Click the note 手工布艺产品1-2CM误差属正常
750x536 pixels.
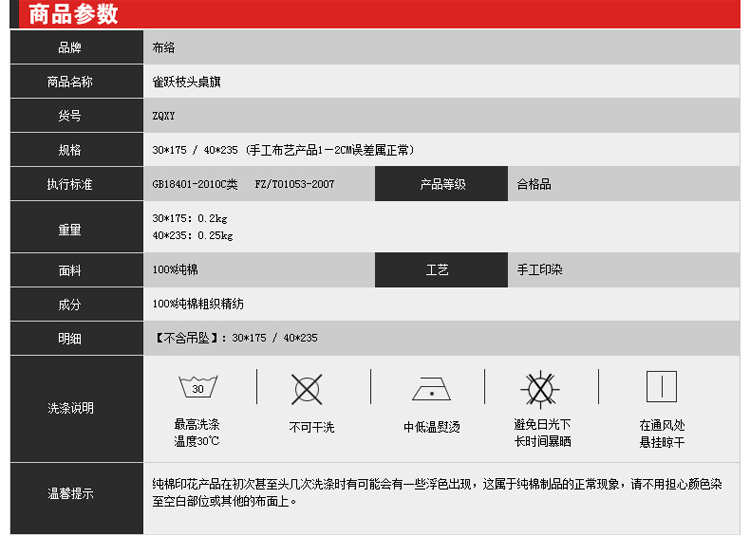pyautogui.click(x=331, y=150)
